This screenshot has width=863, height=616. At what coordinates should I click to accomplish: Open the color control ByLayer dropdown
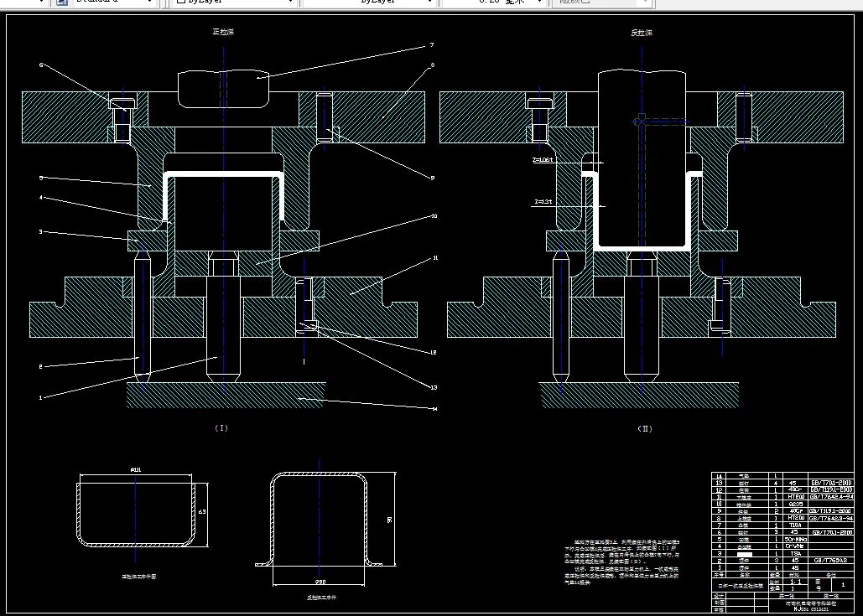[x=235, y=3]
